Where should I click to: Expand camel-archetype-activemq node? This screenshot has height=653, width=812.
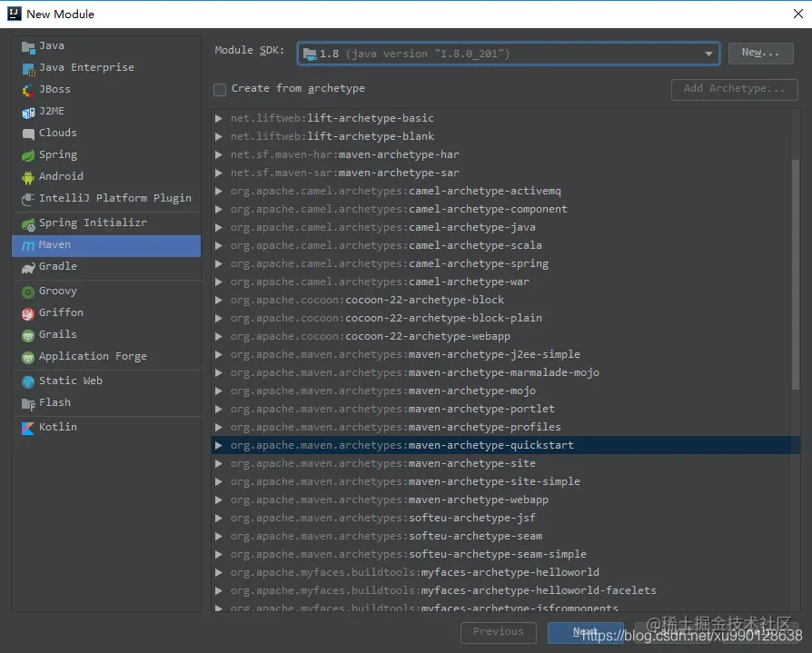tap(219, 191)
